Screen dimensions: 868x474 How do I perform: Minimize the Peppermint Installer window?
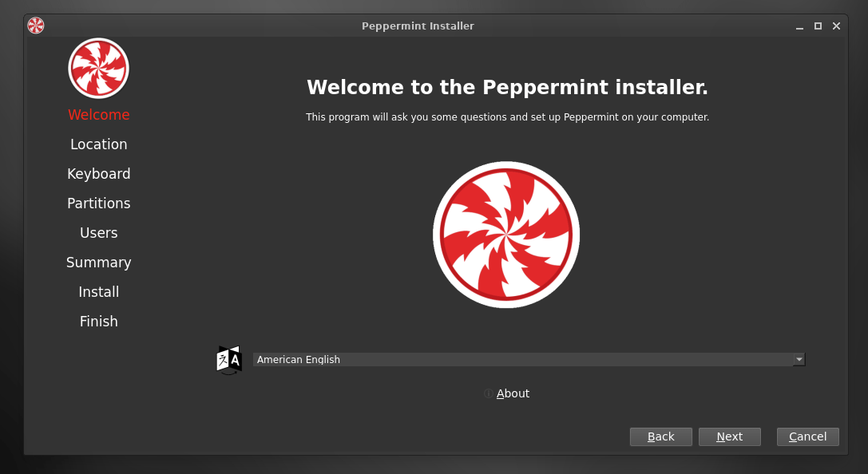799,26
